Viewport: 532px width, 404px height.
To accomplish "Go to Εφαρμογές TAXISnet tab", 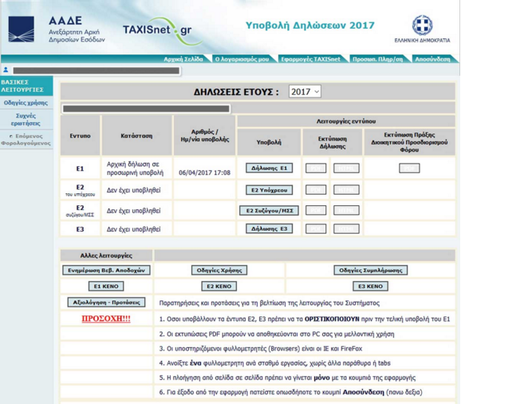I will 310,59.
